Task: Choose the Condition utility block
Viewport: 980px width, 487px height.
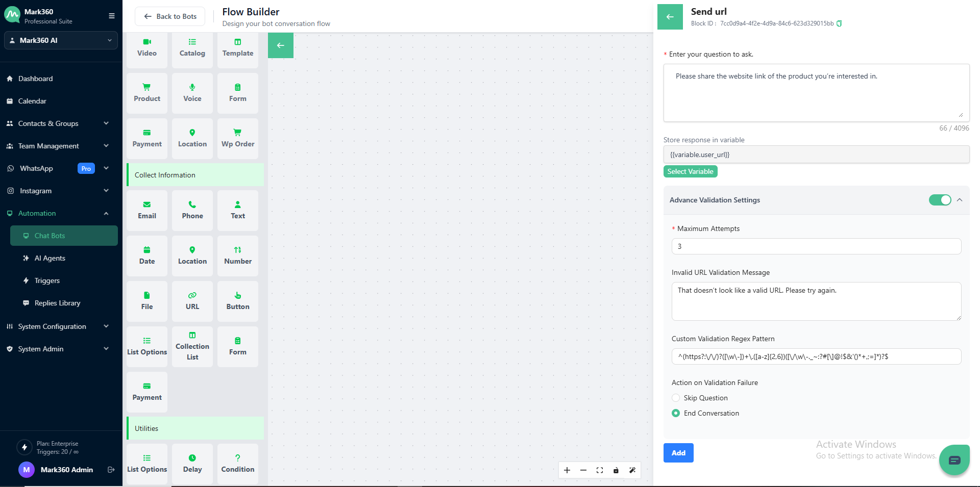Action: pos(238,463)
